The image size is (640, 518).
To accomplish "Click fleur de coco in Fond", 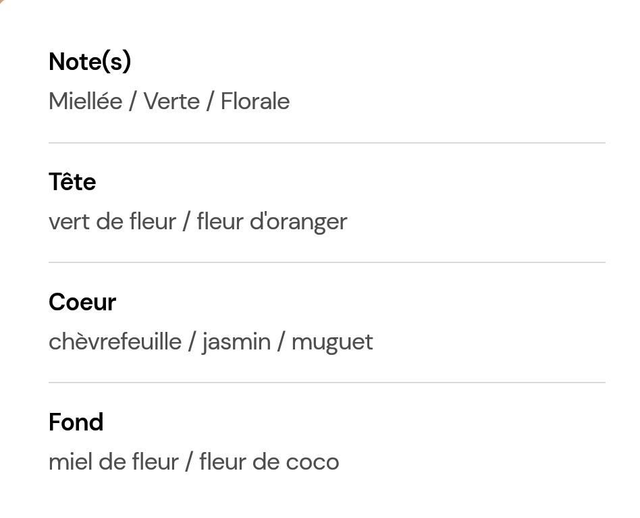I will coord(269,462).
